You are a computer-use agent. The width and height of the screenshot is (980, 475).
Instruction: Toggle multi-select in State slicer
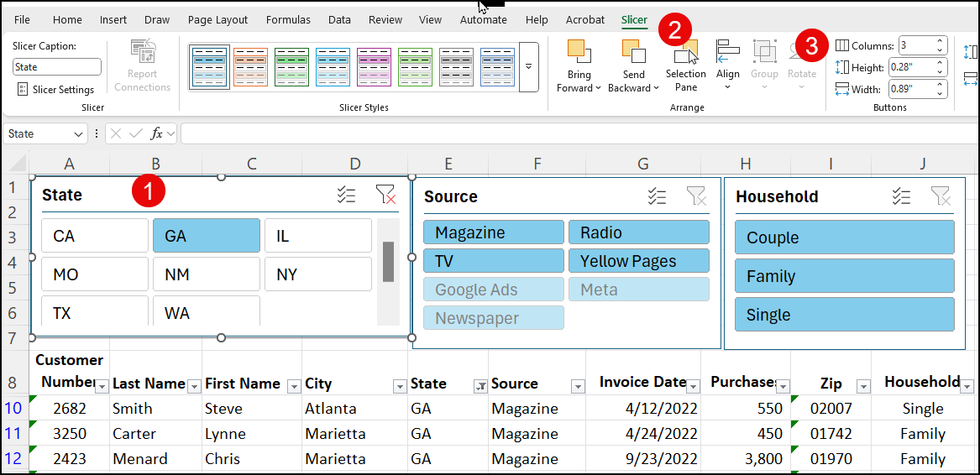coord(346,195)
